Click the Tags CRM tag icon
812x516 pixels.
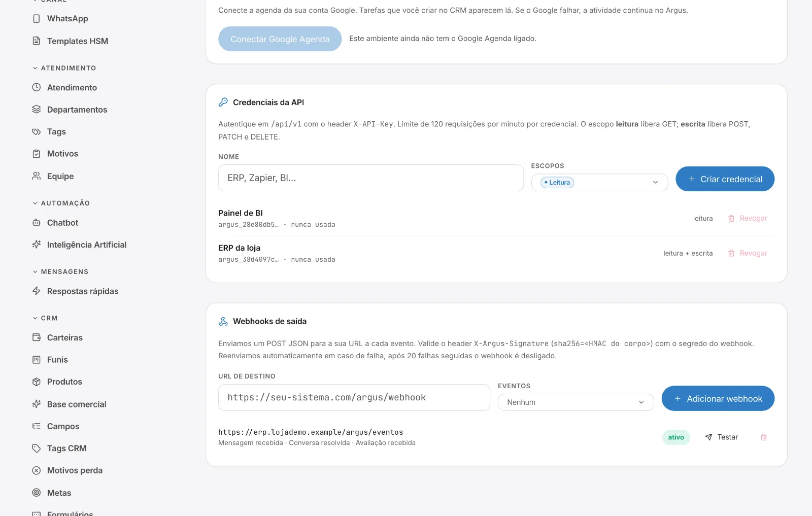(36, 449)
